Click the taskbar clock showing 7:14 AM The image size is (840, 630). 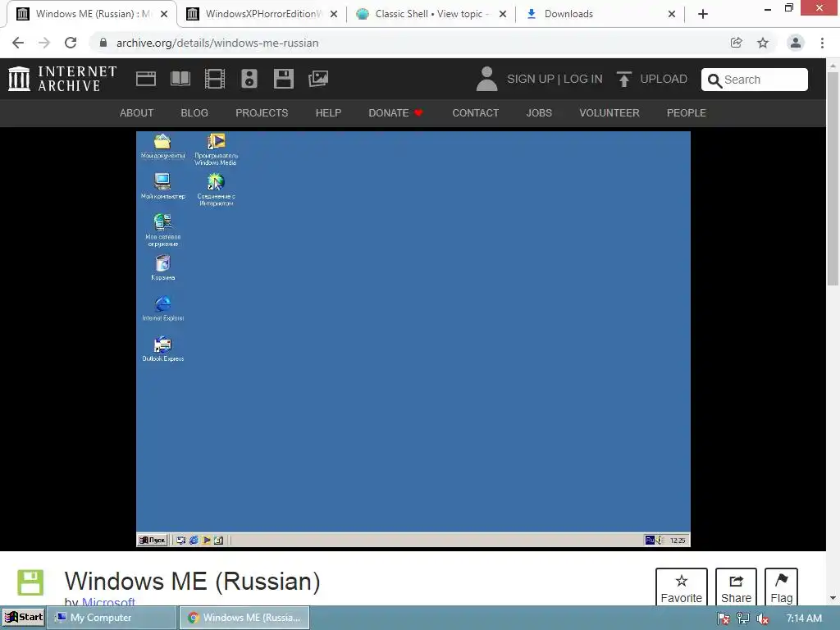coord(804,619)
